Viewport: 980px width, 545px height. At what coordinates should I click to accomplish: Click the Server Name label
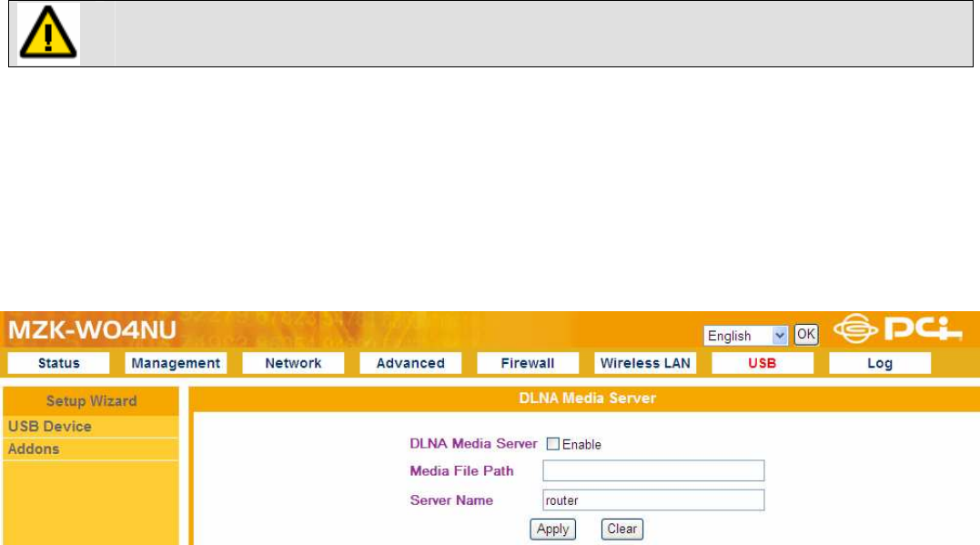point(451,500)
